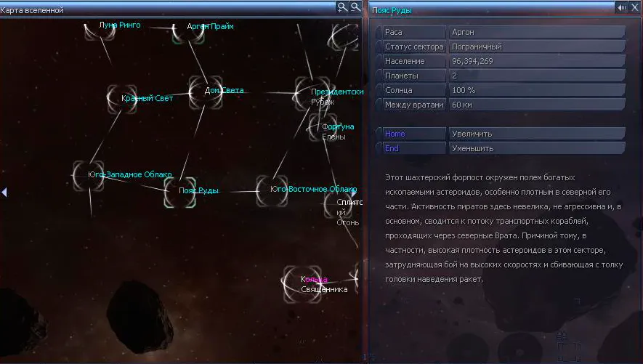Select the Президентский Рубеж sector node

point(312,94)
